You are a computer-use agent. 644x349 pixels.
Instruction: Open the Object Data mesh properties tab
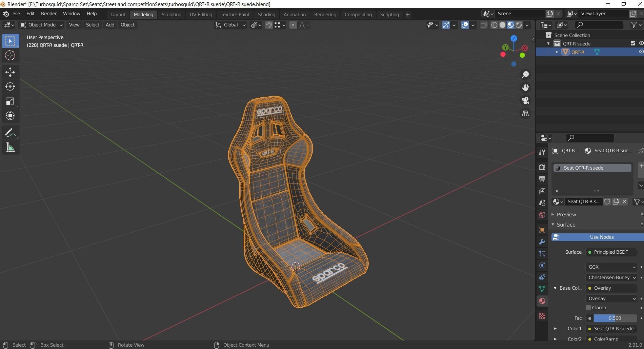(542, 289)
